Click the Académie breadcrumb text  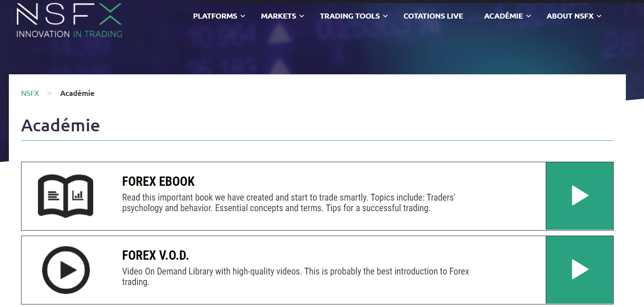click(77, 93)
